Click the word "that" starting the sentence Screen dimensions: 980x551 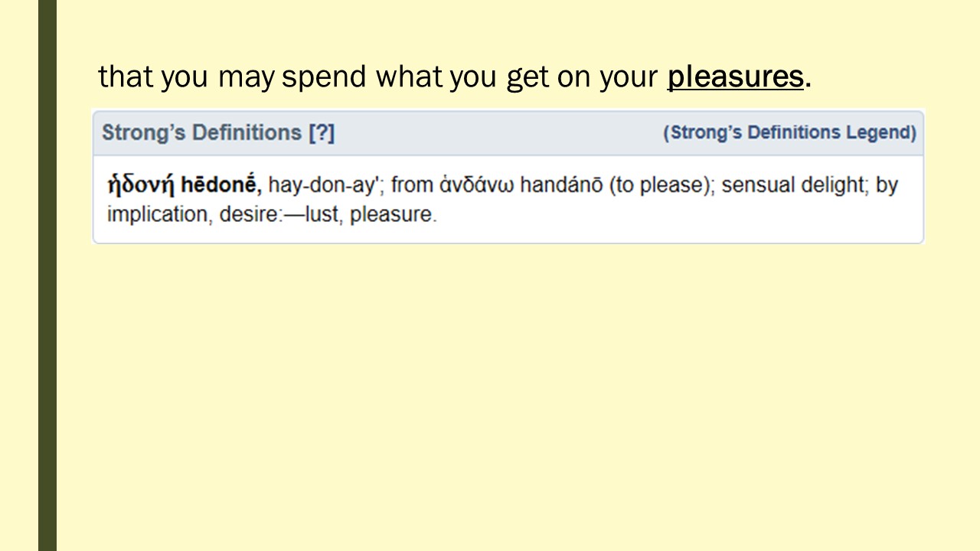(121, 77)
